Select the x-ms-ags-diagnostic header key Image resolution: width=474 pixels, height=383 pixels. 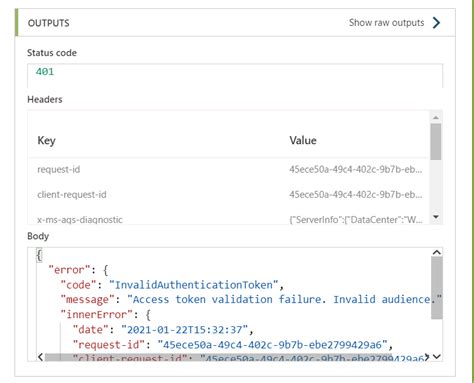pos(80,220)
